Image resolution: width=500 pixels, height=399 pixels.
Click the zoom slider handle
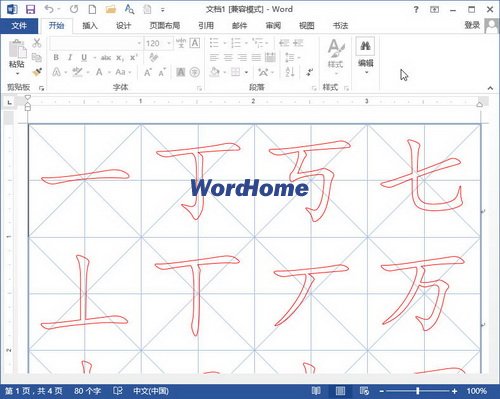tap(418, 391)
